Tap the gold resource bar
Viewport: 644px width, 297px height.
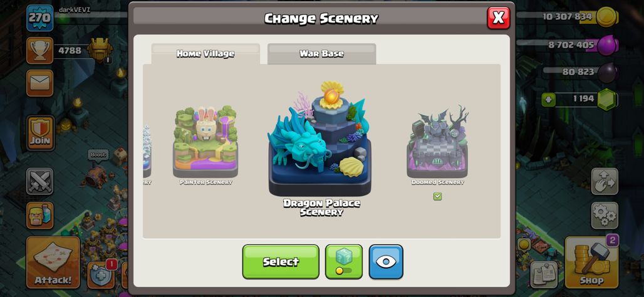568,17
